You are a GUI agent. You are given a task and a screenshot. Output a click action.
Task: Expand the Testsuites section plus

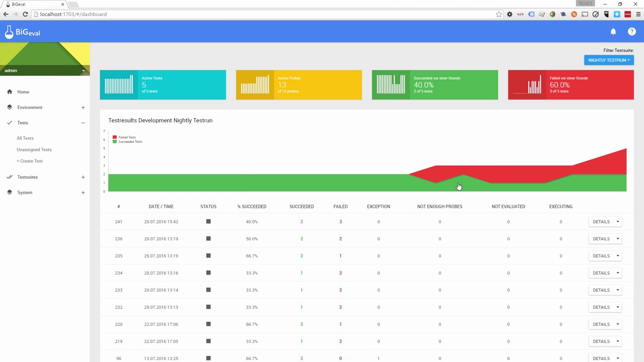pos(83,177)
